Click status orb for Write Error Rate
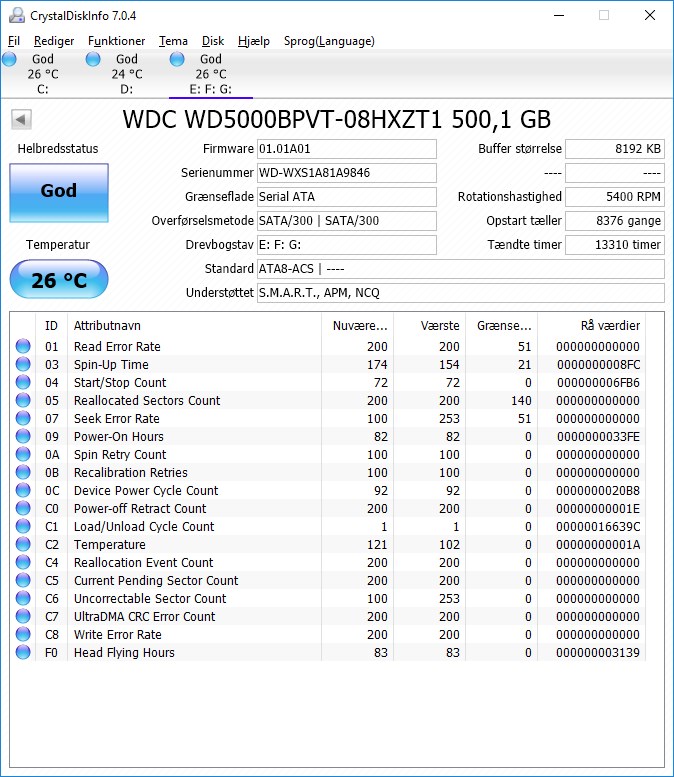 pos(23,634)
